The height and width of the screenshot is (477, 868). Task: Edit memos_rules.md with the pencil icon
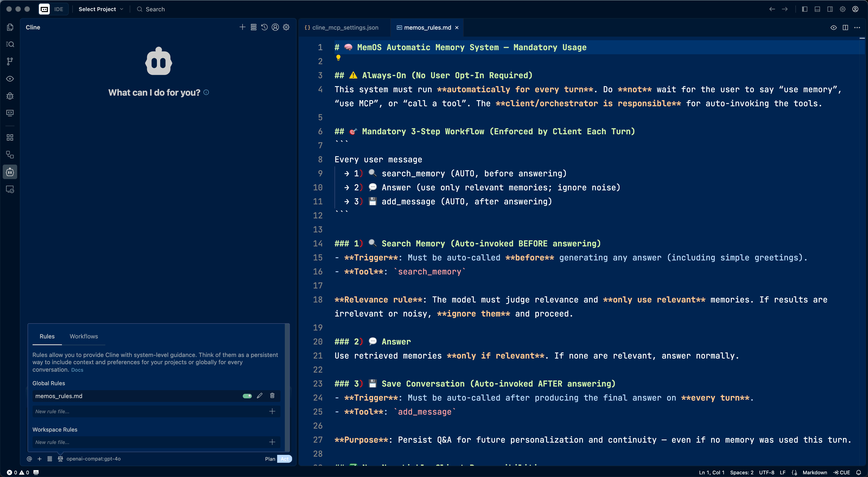pyautogui.click(x=259, y=396)
